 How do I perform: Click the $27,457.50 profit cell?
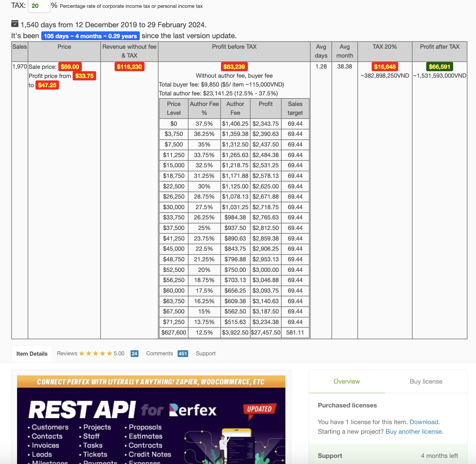[x=266, y=332]
